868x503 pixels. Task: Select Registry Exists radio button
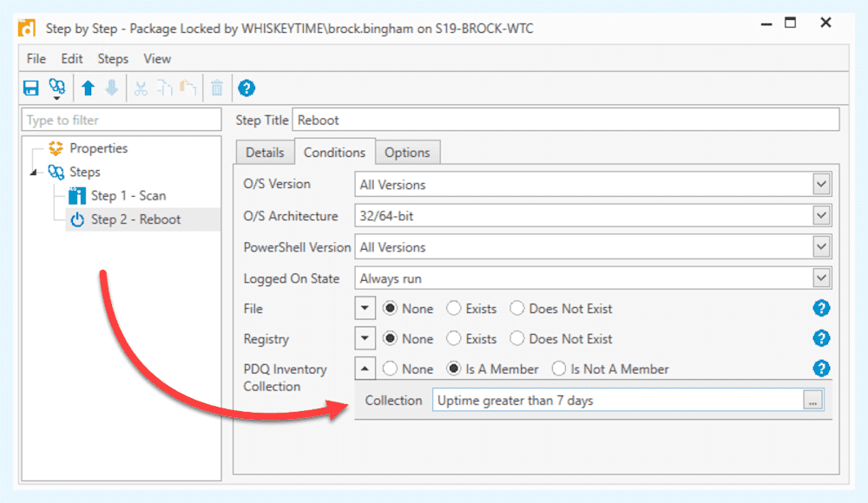[454, 338]
